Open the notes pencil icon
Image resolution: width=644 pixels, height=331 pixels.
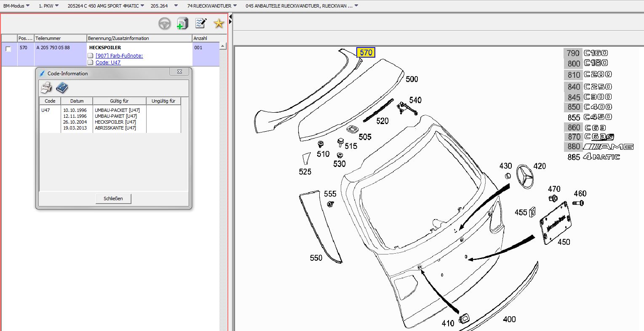point(201,23)
